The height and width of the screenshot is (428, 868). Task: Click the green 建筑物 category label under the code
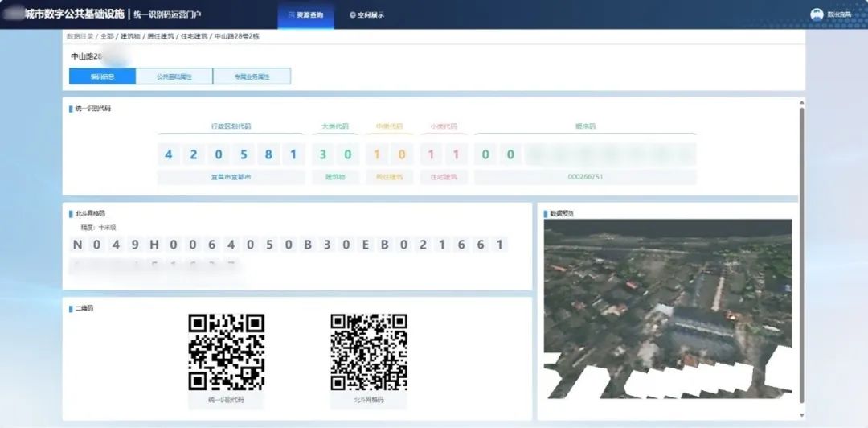coord(335,178)
